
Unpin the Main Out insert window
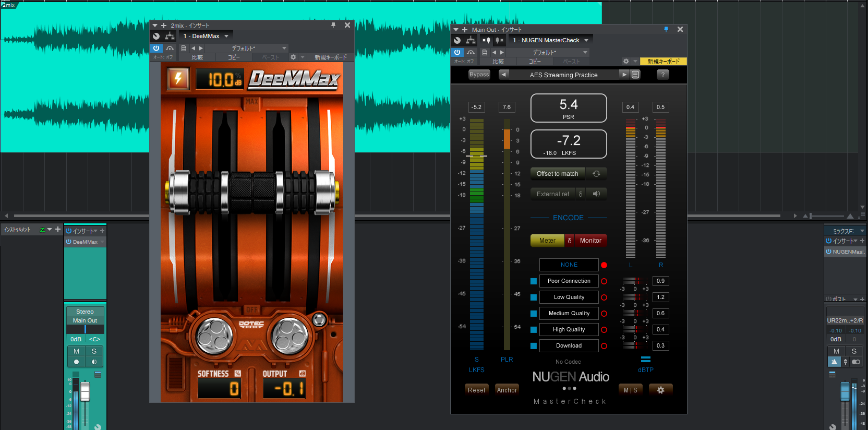(666, 29)
